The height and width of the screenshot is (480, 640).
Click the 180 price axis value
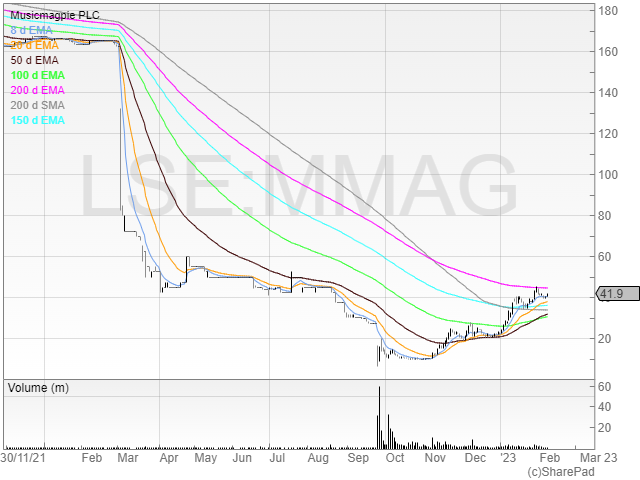click(608, 11)
